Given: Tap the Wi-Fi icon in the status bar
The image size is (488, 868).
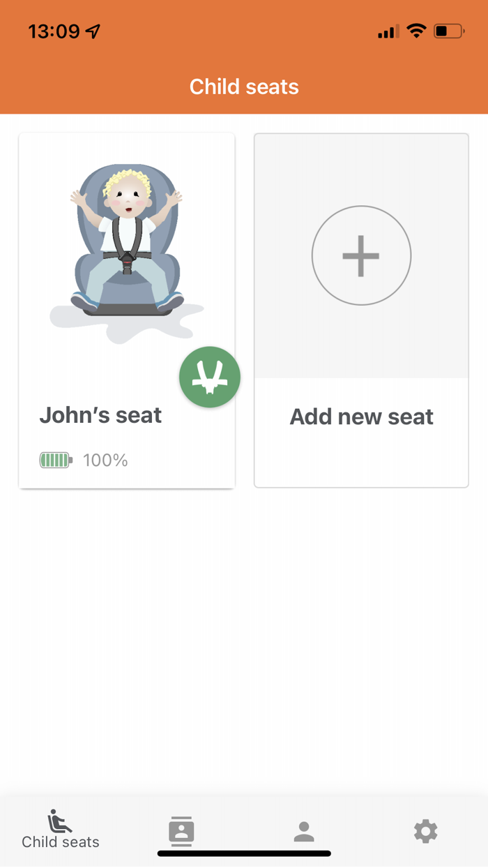Looking at the screenshot, I should pyautogui.click(x=417, y=31).
